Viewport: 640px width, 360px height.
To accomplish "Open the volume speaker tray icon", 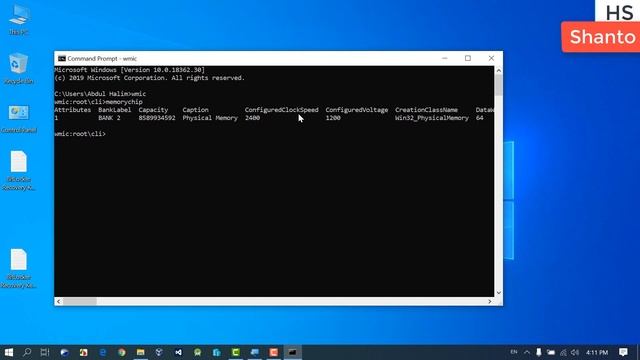I will (575, 352).
